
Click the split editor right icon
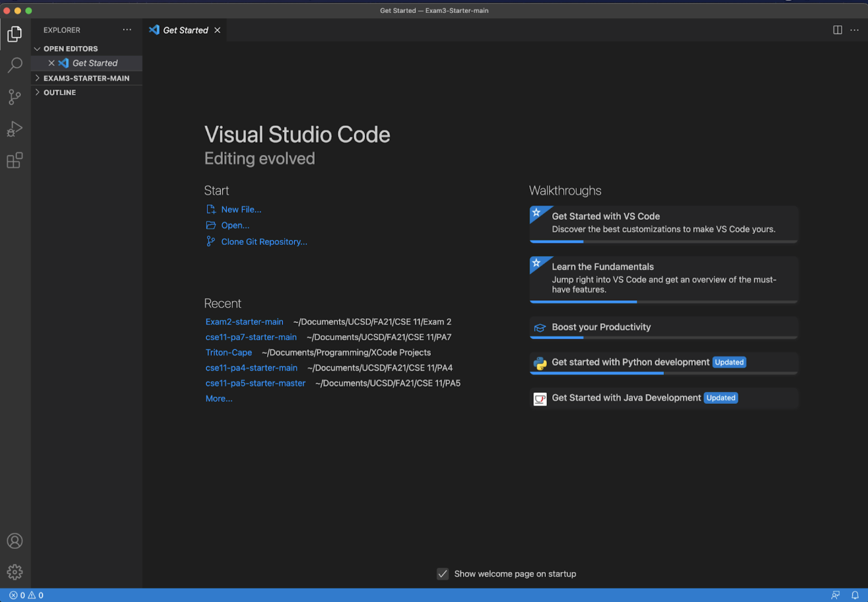click(x=837, y=30)
